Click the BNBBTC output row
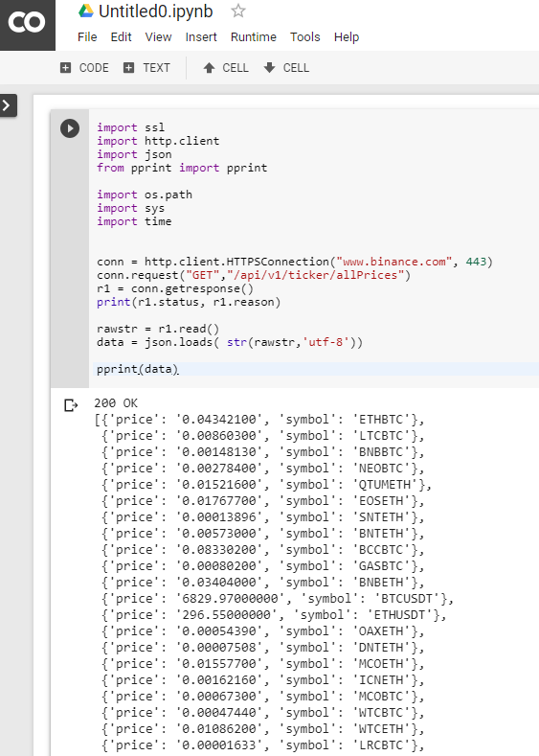Image resolution: width=539 pixels, height=756 pixels. [x=263, y=452]
